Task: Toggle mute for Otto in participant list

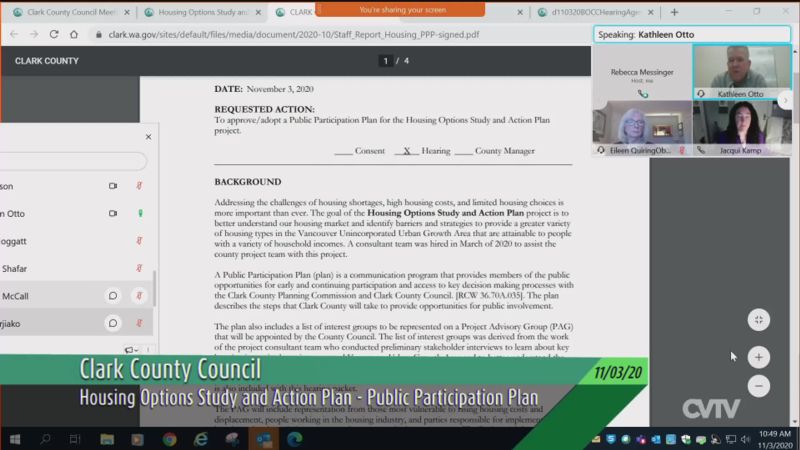Action: [140, 213]
